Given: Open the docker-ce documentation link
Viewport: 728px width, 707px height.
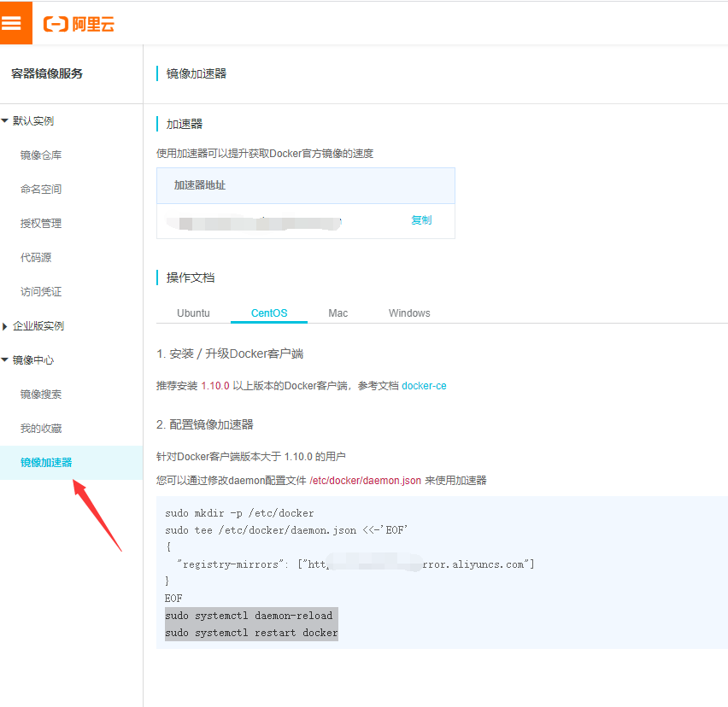Looking at the screenshot, I should point(424,385).
